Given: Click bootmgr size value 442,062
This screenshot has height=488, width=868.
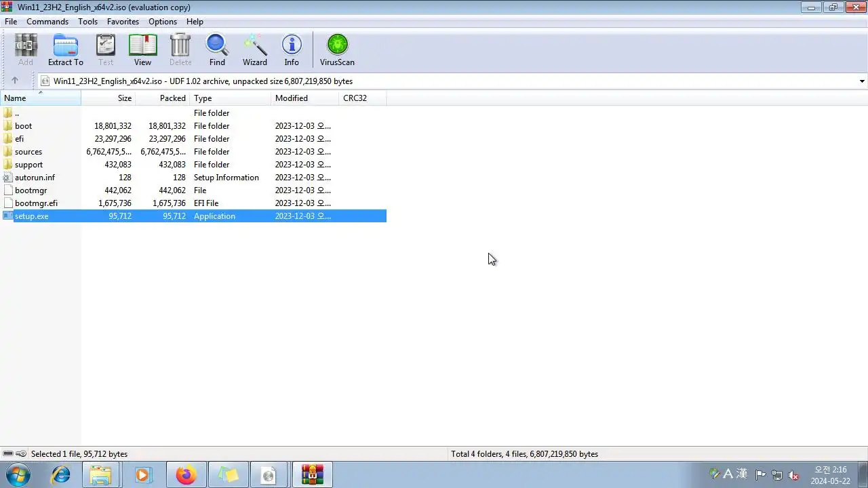Looking at the screenshot, I should pyautogui.click(x=118, y=190).
